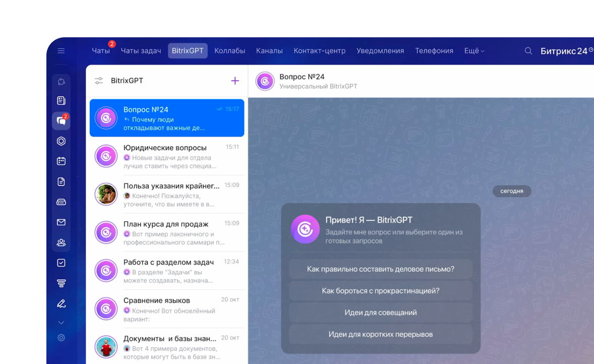Open the mail envelope icon in sidebar
The width and height of the screenshot is (594, 364).
click(61, 222)
